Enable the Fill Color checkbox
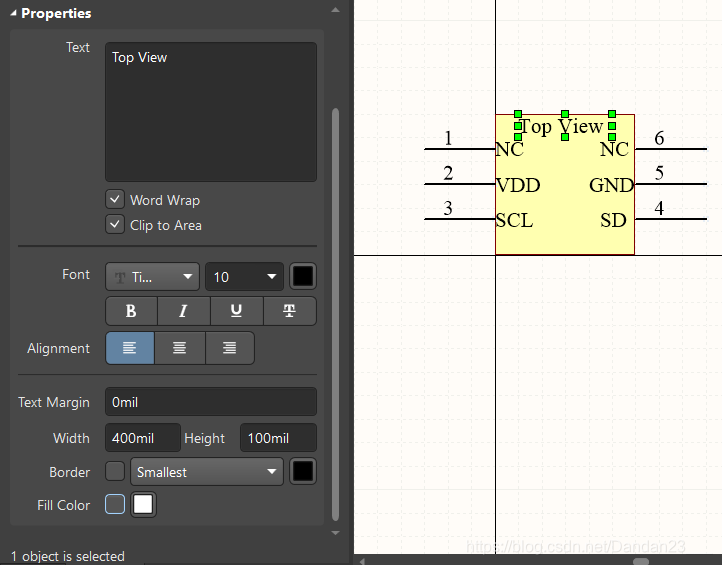This screenshot has height=565, width=722. 115,505
